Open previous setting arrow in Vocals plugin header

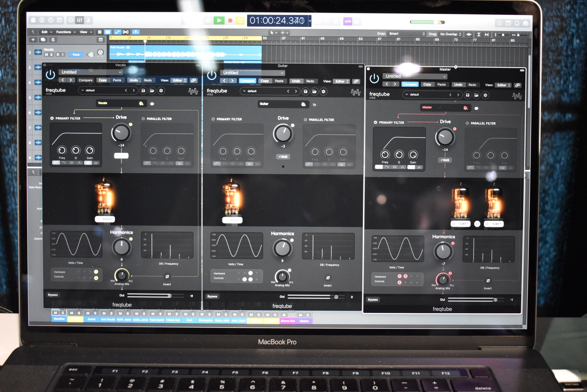(63, 80)
